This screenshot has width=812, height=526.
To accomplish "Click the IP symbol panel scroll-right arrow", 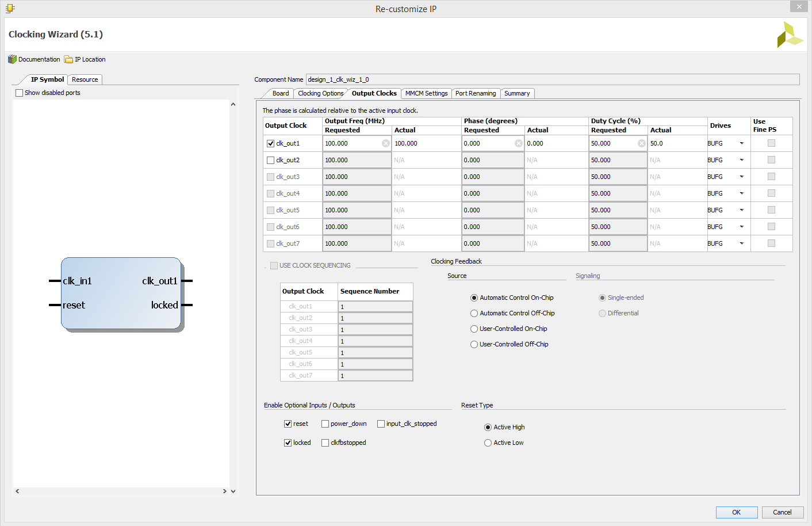I will [225, 491].
